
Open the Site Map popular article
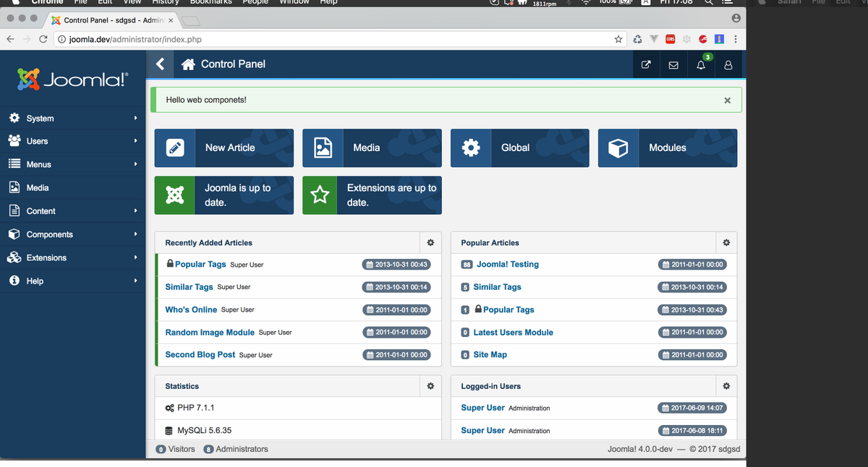490,355
